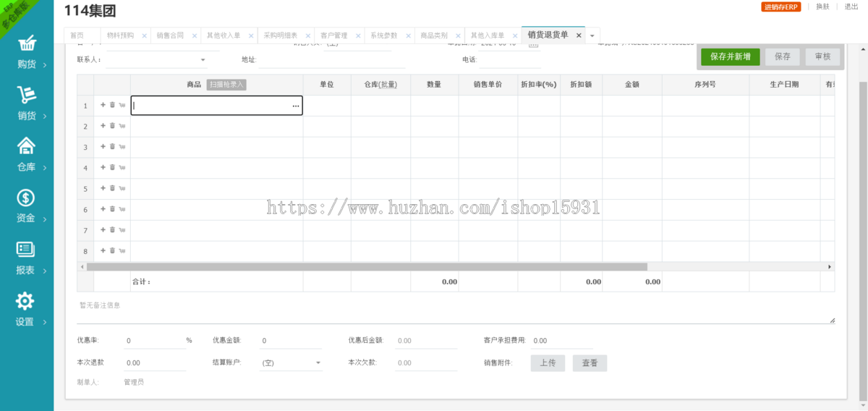Click the cart icon in row 3

[122, 147]
